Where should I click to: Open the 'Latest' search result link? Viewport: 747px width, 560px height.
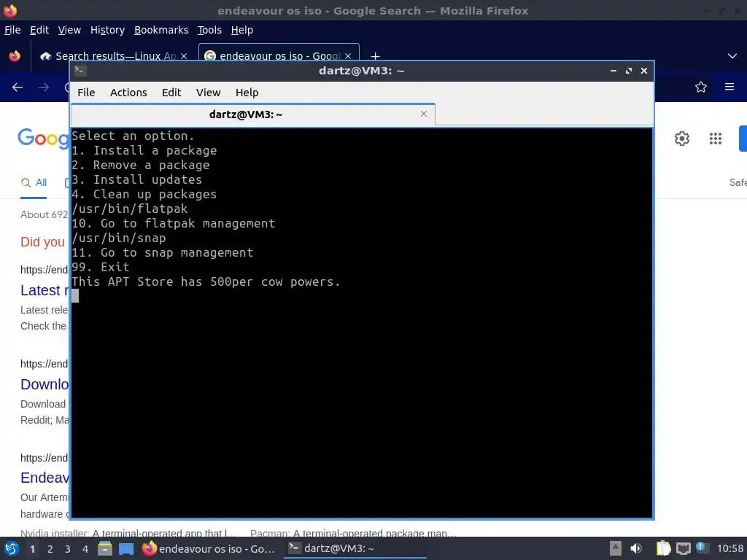44,290
